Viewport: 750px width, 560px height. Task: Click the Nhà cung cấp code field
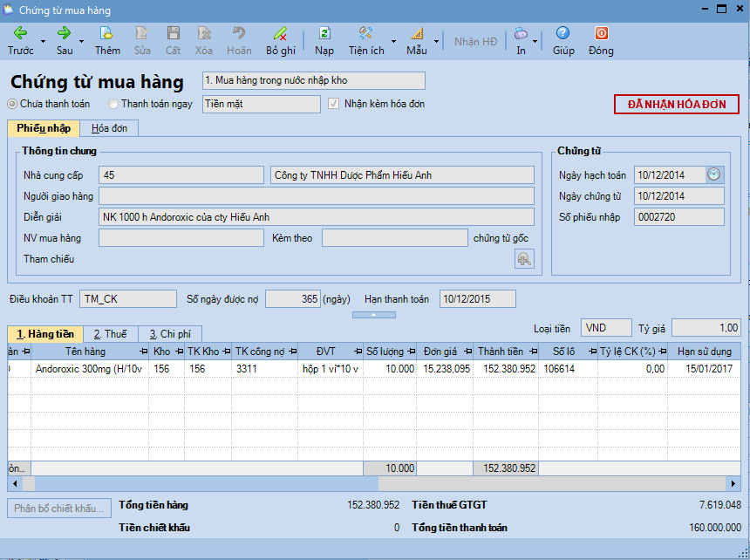[x=181, y=175]
